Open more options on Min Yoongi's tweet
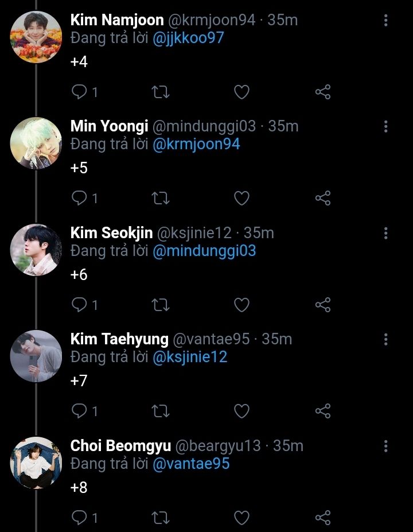The height and width of the screenshot is (532, 413). coord(385,127)
